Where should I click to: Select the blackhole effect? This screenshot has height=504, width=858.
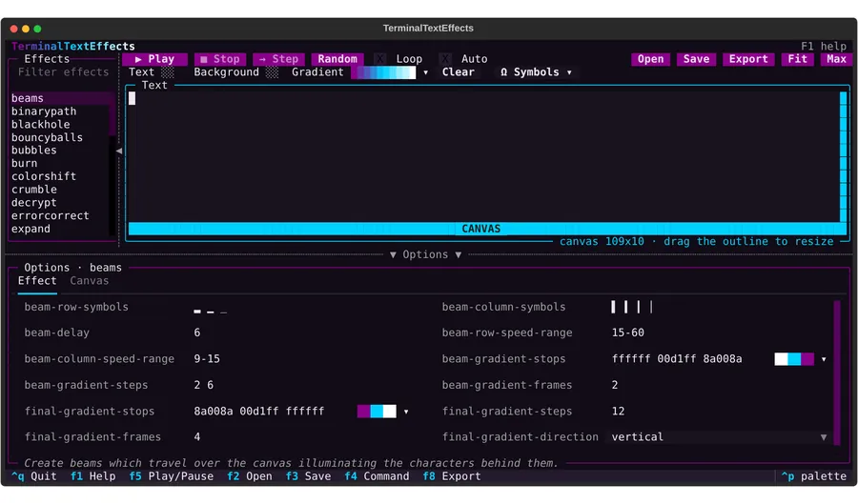[60, 125]
